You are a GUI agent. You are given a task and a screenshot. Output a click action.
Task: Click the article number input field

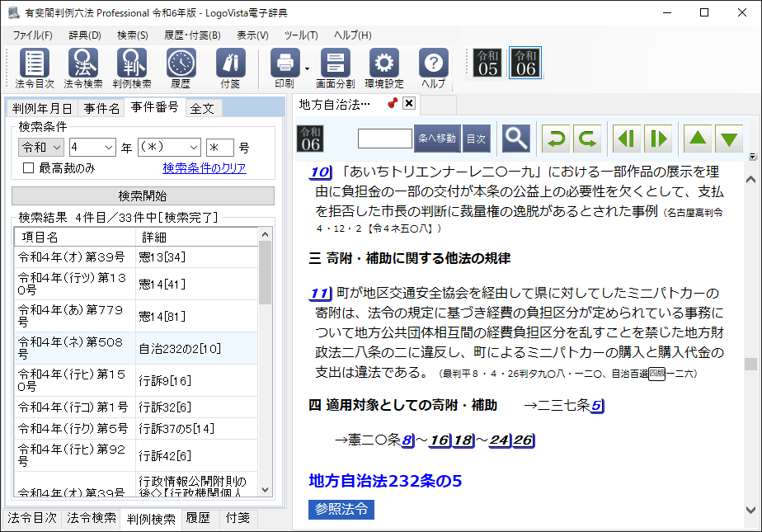click(x=384, y=139)
